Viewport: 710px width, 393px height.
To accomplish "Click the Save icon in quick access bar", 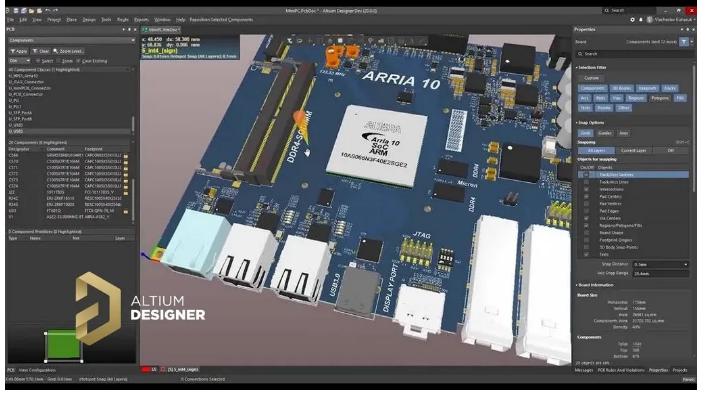I will pos(16,10).
